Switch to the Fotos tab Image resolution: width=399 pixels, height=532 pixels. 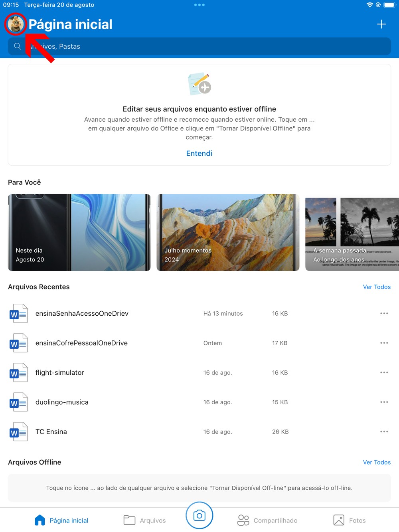350,520
